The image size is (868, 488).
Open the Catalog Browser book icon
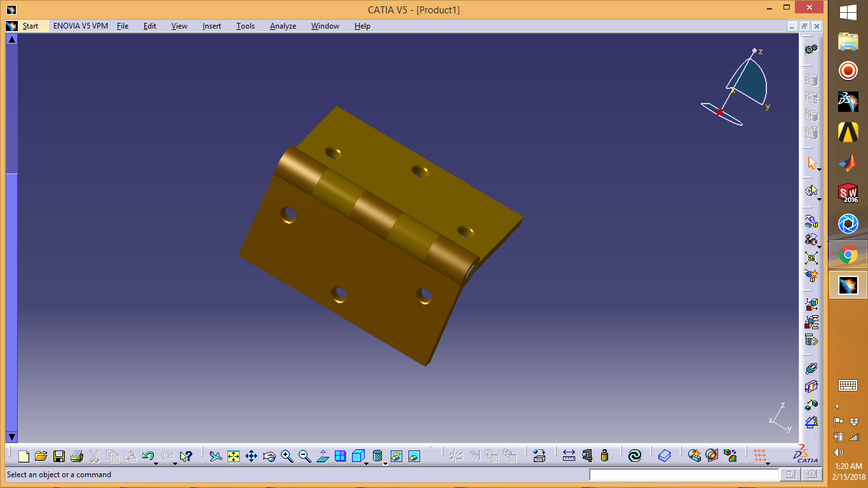click(664, 456)
